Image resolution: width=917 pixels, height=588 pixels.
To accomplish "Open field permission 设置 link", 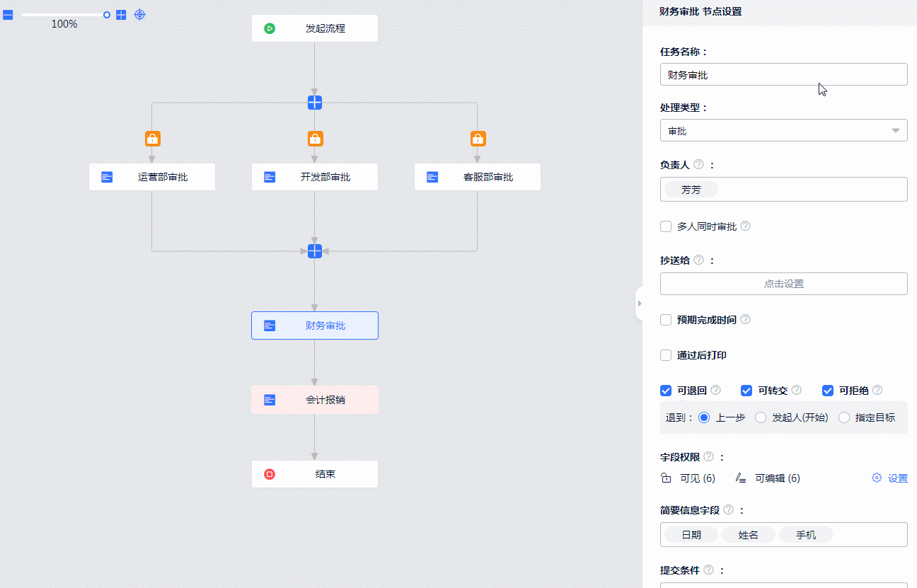I will coord(890,478).
